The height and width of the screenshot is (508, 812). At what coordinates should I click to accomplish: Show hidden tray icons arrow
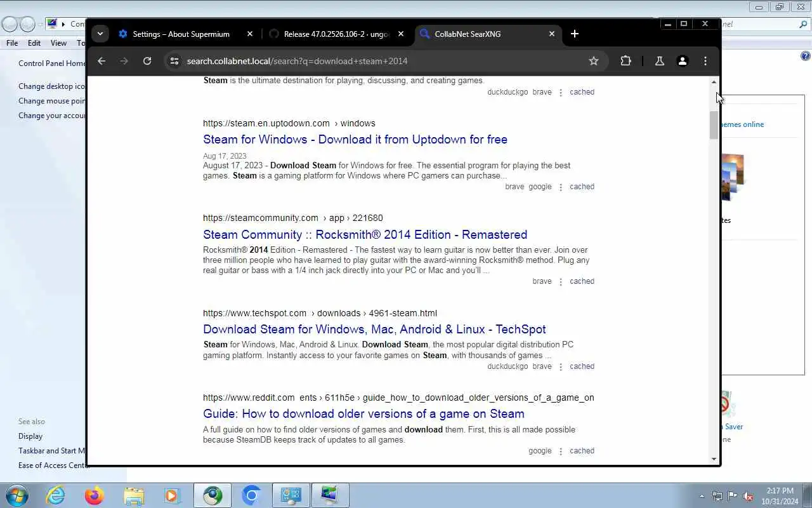click(702, 497)
